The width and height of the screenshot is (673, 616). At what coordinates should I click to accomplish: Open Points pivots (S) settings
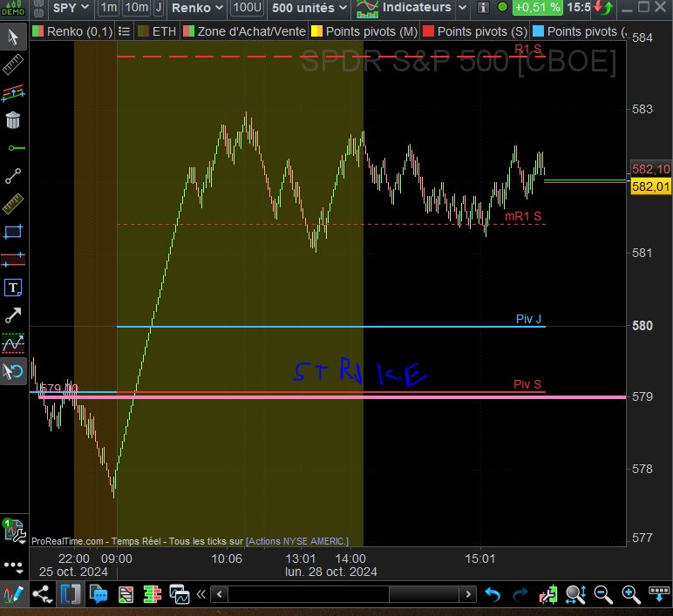482,31
